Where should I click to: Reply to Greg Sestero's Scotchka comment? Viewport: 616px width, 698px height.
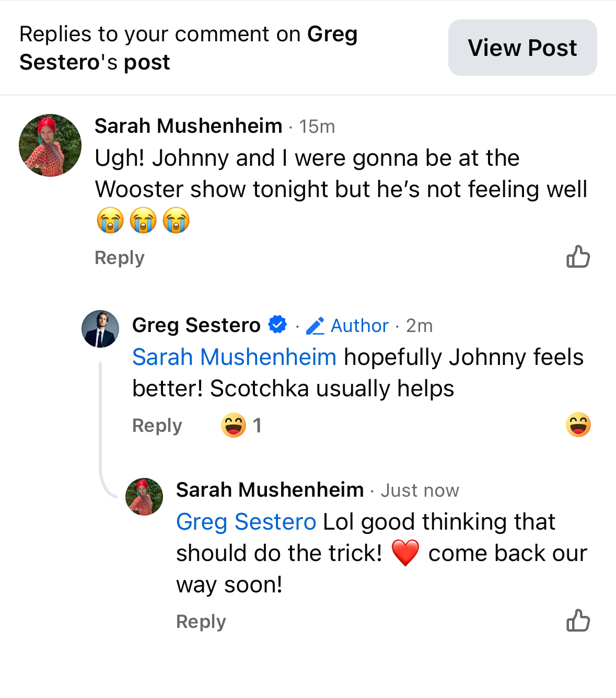coord(157,426)
